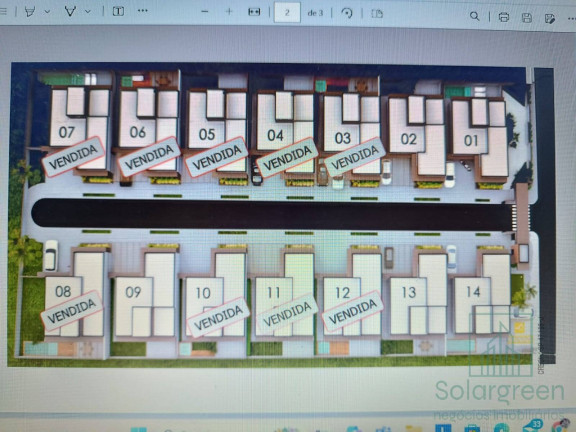Activate the Add text tool
Image resolution: width=576 pixels, height=432 pixels.
click(x=118, y=11)
